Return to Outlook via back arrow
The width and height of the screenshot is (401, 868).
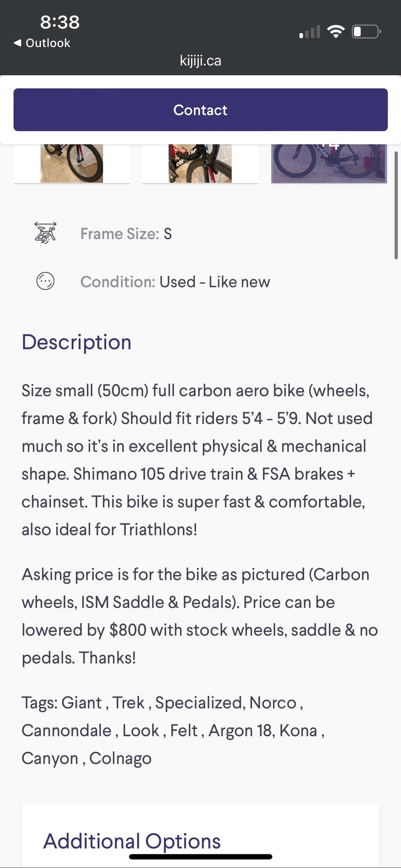(42, 43)
